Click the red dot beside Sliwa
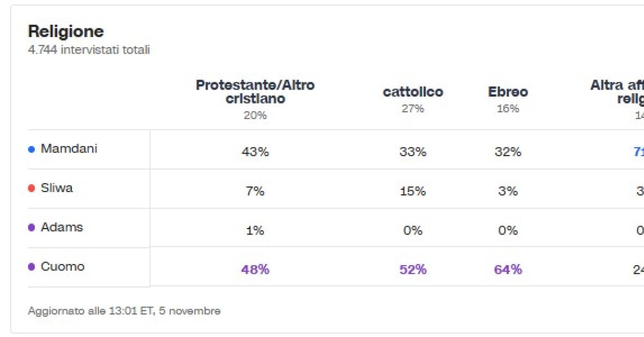Viewport: 644px width, 337px height. click(31, 188)
